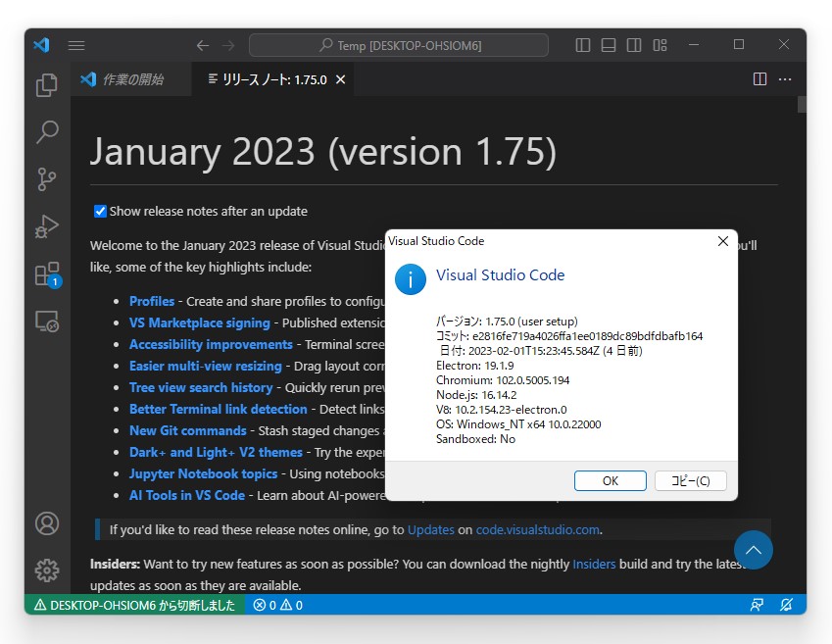832x644 pixels.
Task: Open the Search view icon
Action: [46, 131]
